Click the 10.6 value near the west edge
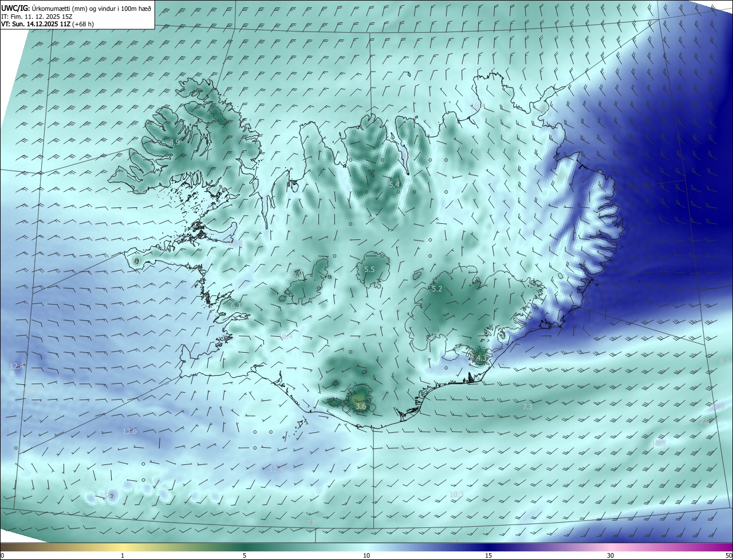Image resolution: width=733 pixels, height=560 pixels. point(31,391)
